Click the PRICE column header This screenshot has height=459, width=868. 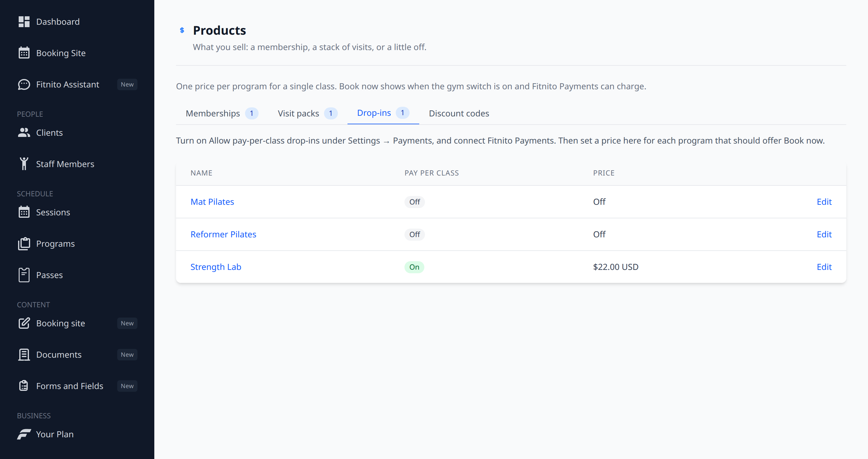[x=603, y=173]
